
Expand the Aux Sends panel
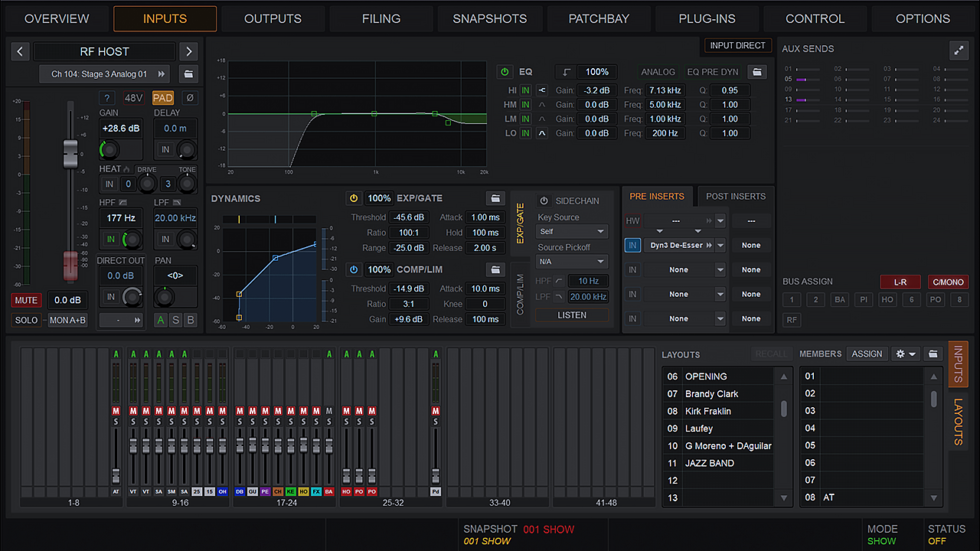[958, 50]
